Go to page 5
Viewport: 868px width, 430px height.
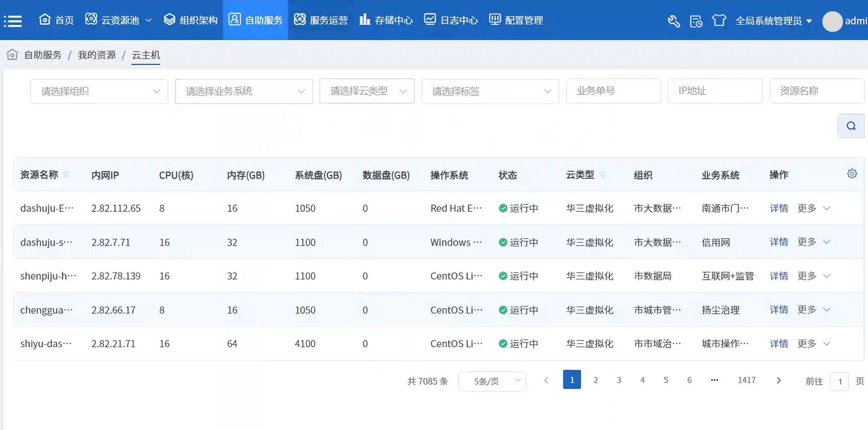(666, 380)
